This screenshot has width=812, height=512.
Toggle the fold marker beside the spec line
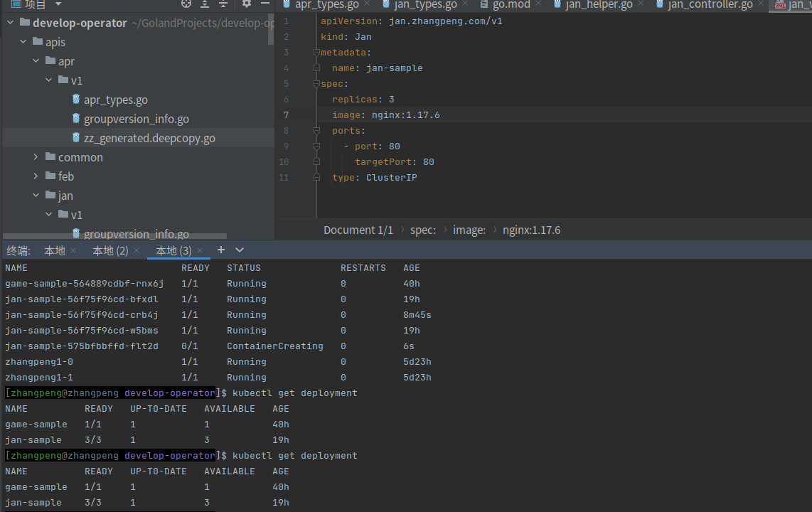(316, 84)
